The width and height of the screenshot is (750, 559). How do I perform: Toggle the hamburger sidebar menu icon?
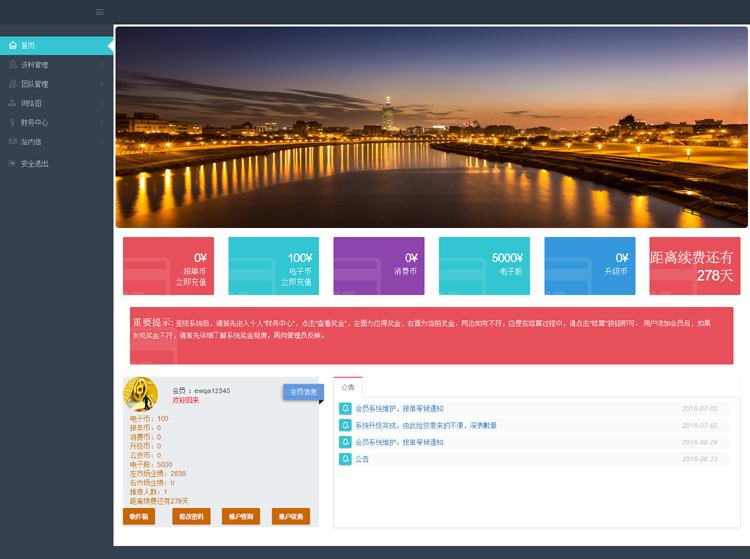(99, 12)
